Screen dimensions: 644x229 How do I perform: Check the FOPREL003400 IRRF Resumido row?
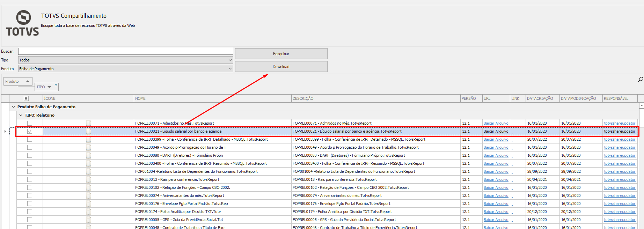point(30,163)
